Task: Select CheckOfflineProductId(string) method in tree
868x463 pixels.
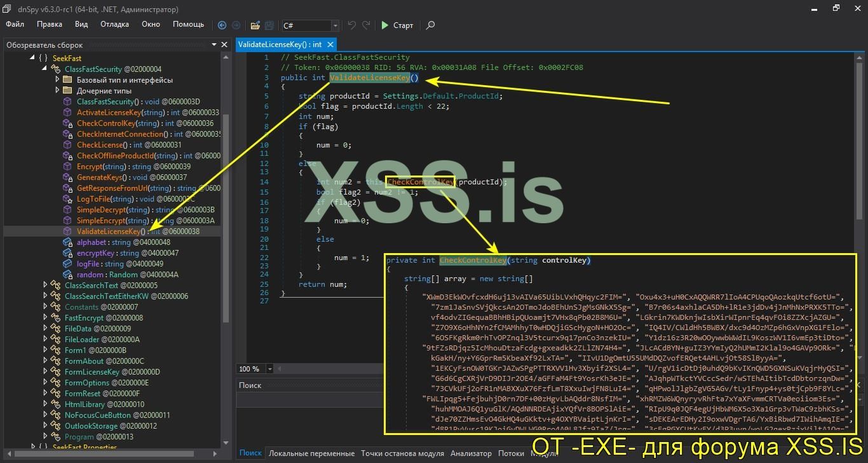Action: (149, 156)
